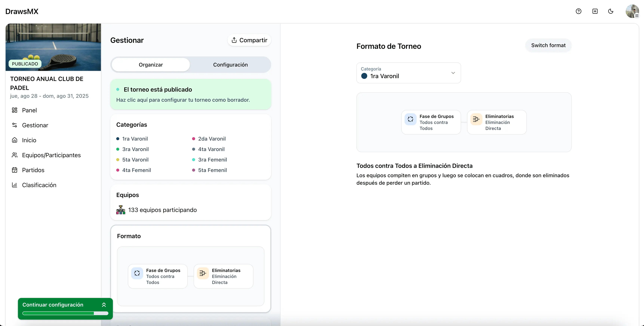
Task: Click the tournament date range text
Action: (x=49, y=96)
